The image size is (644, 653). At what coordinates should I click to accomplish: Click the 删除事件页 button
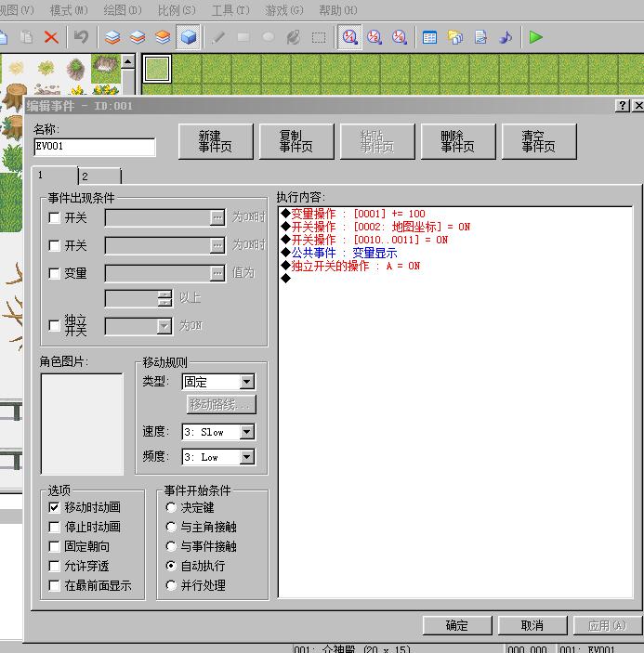click(458, 141)
